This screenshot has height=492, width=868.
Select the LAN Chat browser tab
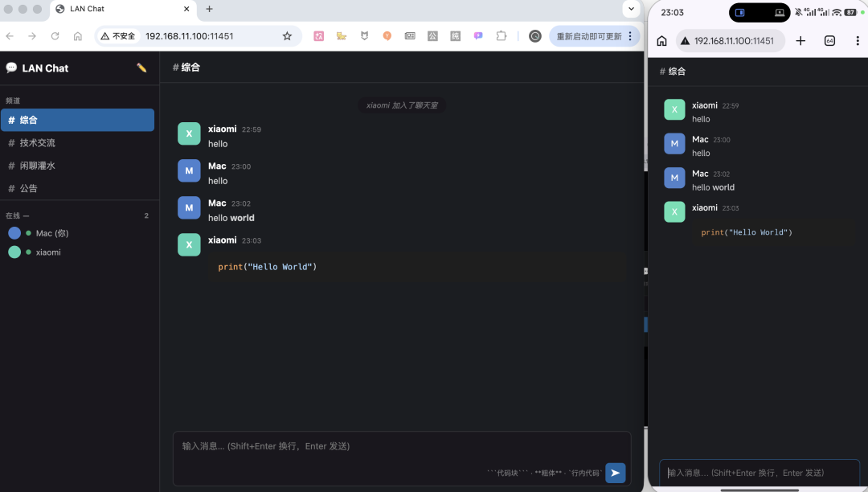[122, 9]
